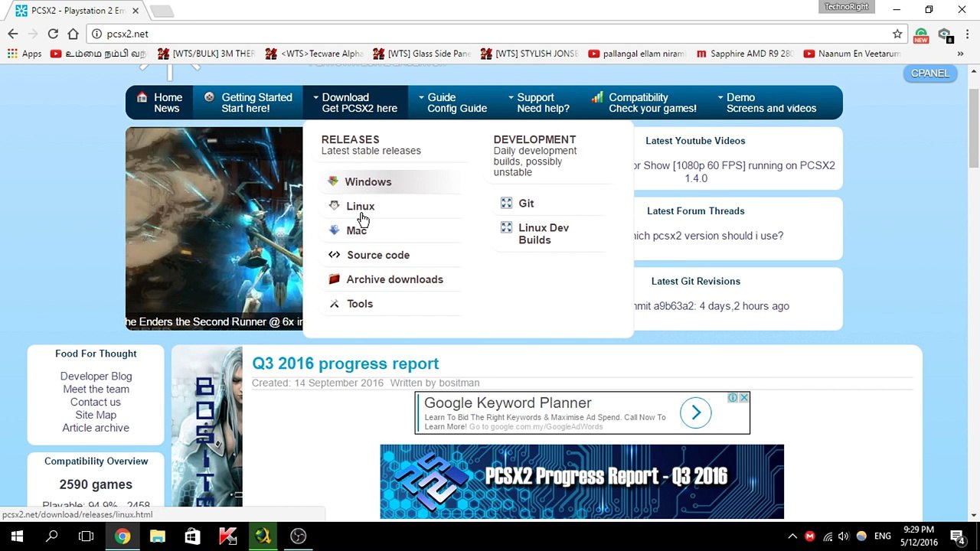Select Mac under Releases
The image size is (980, 551).
(356, 230)
